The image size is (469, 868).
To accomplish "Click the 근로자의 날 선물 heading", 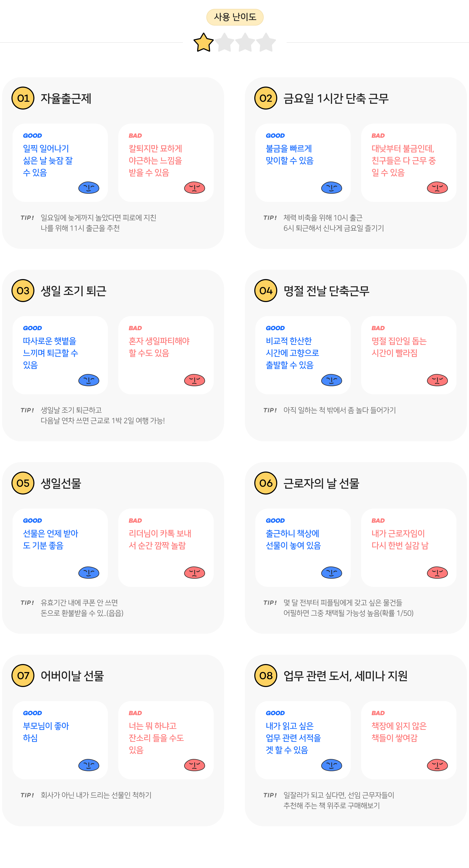I will tap(321, 483).
